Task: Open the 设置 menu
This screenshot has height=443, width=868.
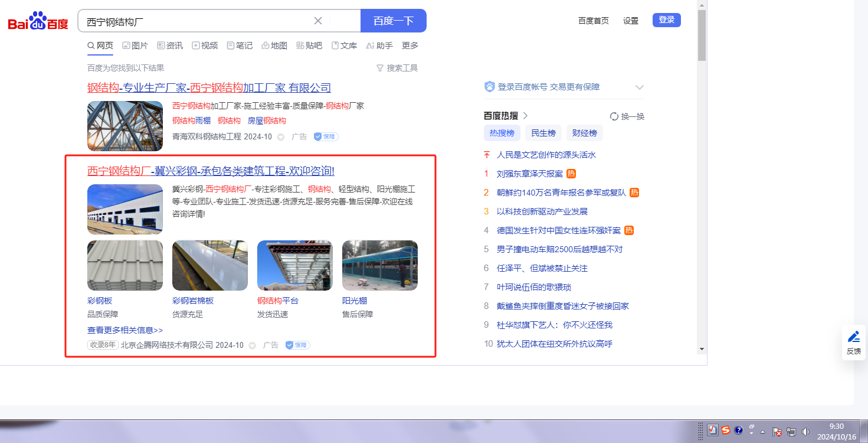Action: pos(631,21)
